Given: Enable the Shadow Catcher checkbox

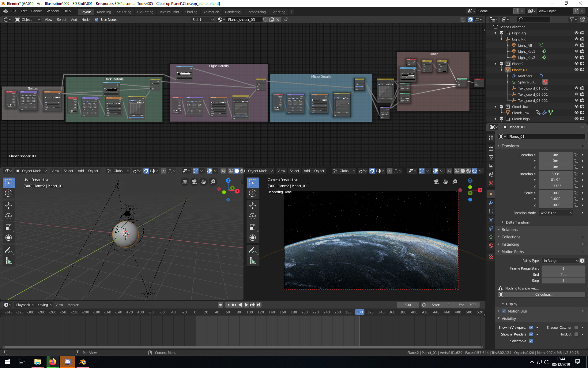Looking at the screenshot, I should (576, 328).
